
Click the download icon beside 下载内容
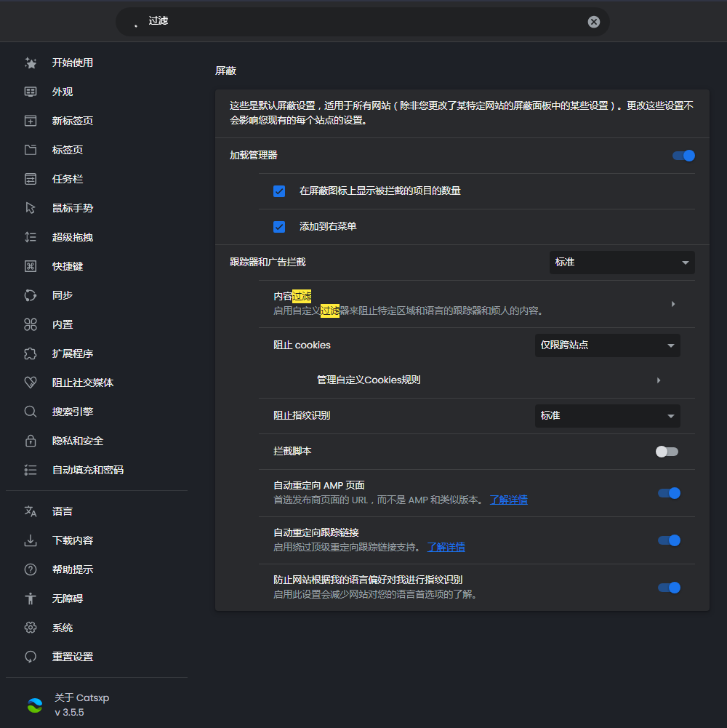coord(31,540)
